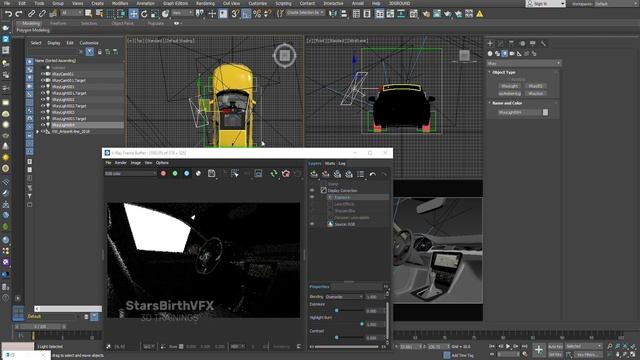Click the Polygon Modeling ribbon button

click(x=33, y=30)
